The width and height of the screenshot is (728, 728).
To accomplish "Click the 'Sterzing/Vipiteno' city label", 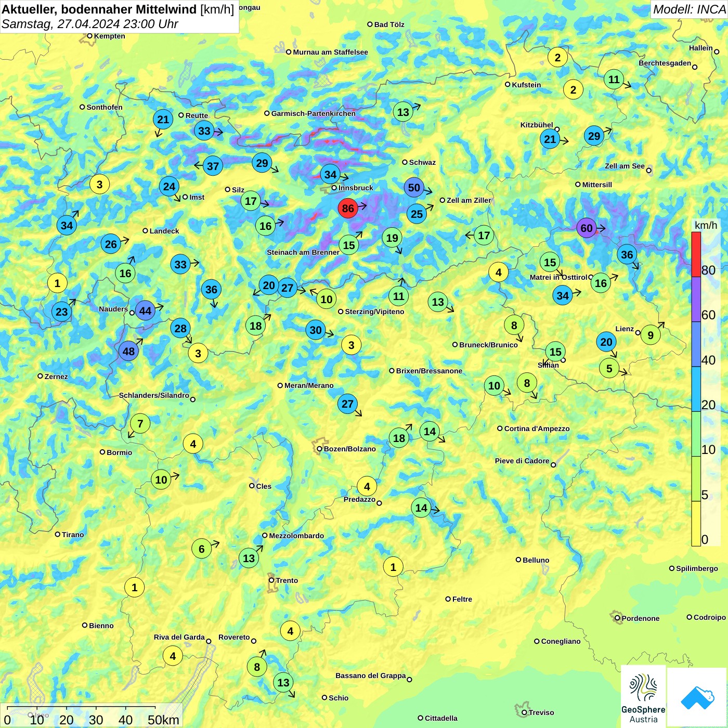I will point(374,311).
